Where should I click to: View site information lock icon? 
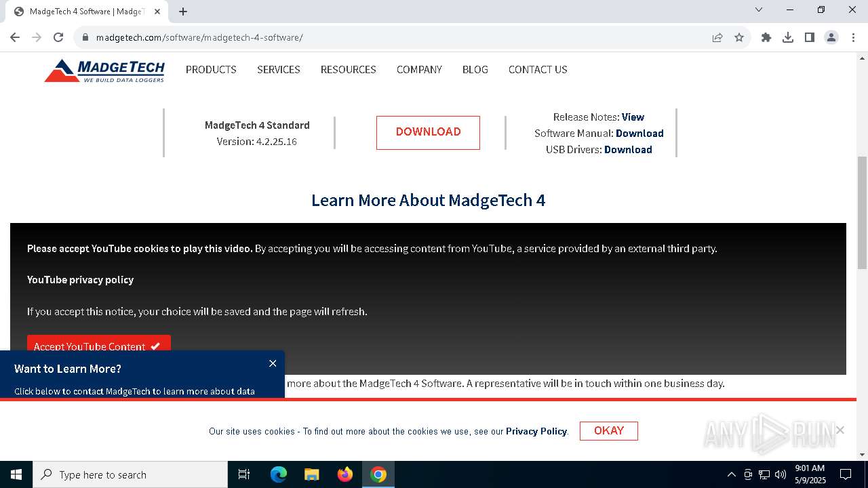(x=85, y=37)
